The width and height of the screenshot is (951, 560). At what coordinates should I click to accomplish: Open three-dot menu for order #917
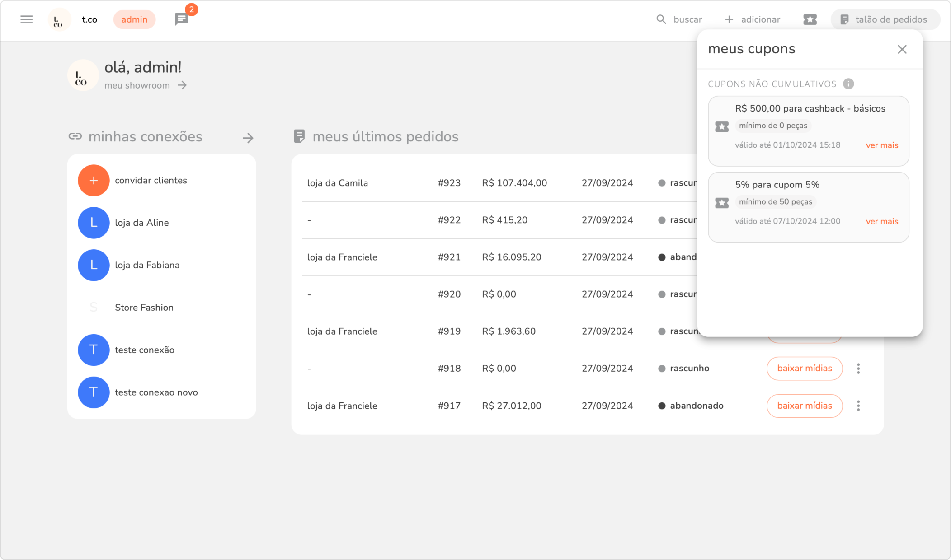(x=858, y=406)
